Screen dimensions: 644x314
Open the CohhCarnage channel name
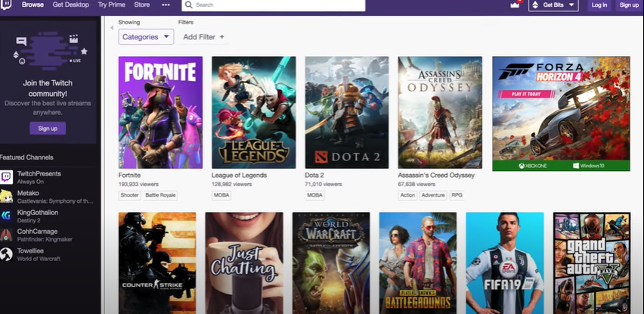37,232
